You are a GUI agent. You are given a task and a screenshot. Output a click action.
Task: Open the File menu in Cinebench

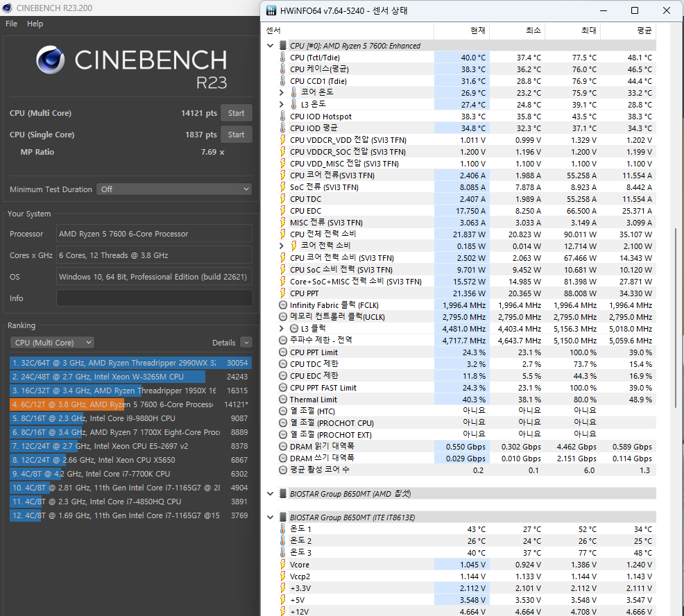[11, 24]
